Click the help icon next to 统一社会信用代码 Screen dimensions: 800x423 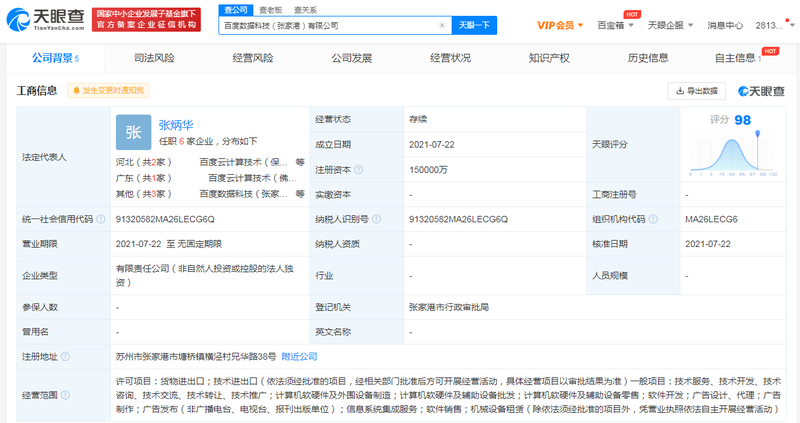pyautogui.click(x=101, y=219)
